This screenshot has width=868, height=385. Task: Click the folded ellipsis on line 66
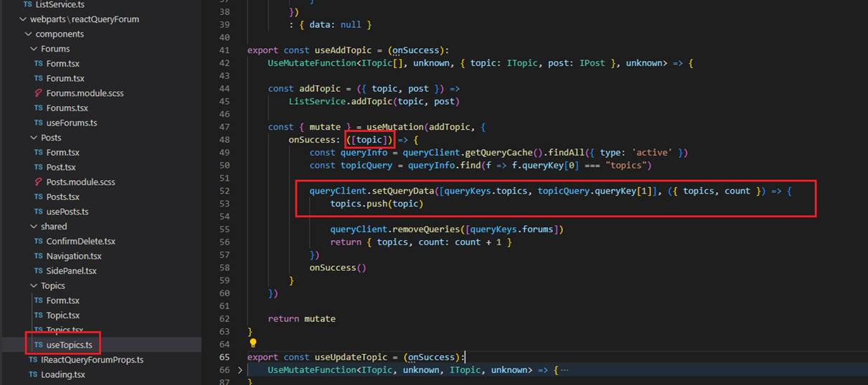click(563, 370)
